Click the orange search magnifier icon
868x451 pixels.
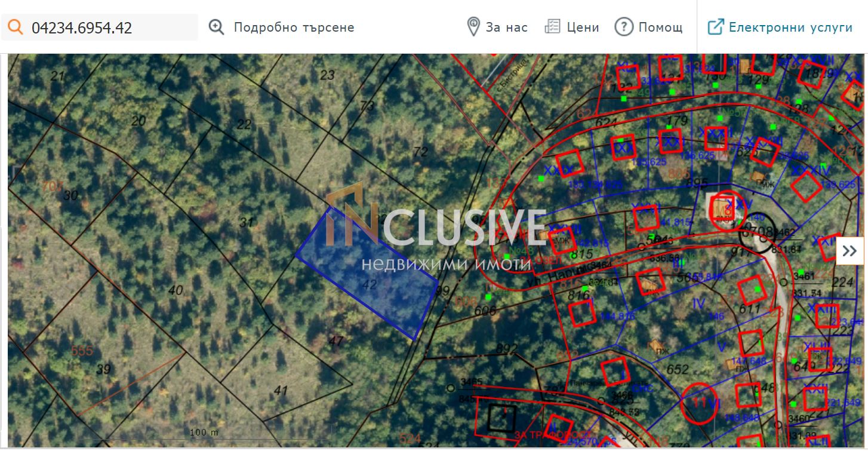click(14, 27)
